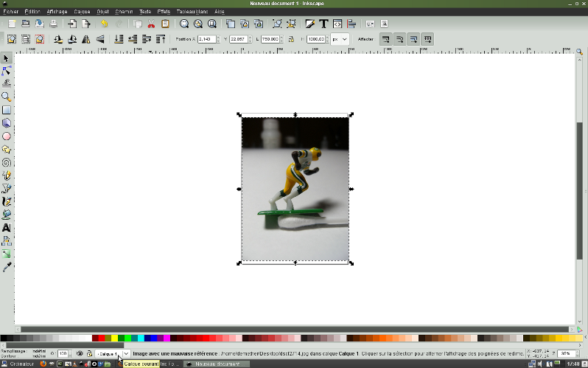Click the Zoom to fit selection icon
The height and width of the screenshot is (368, 588).
pos(183,24)
